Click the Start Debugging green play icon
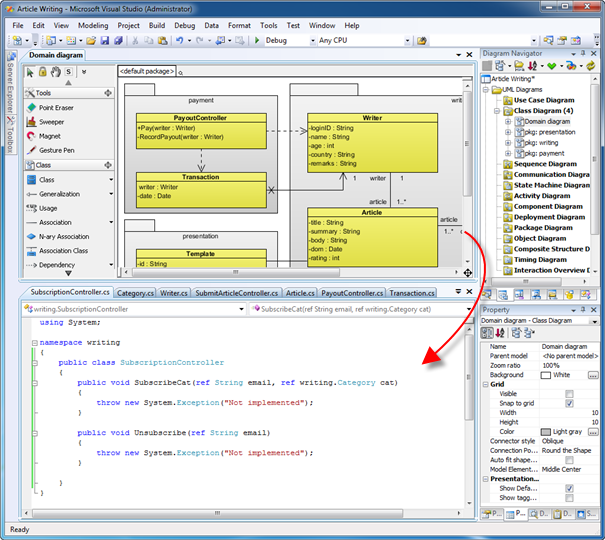 tap(257, 41)
